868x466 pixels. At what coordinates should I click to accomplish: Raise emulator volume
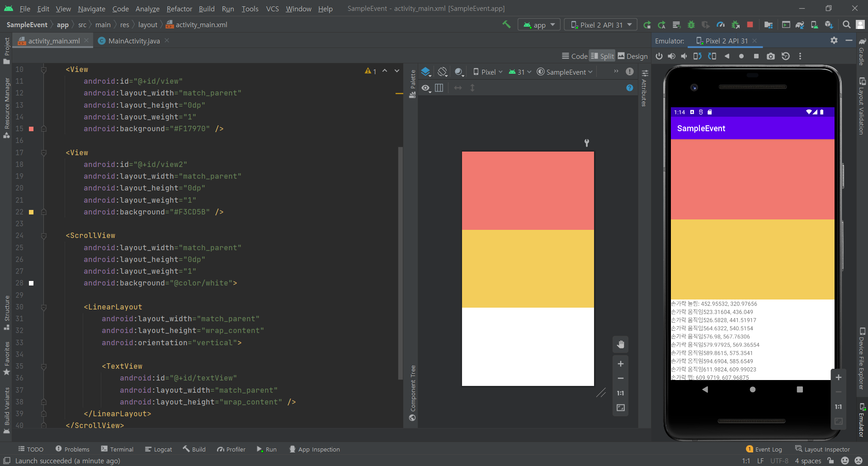[672, 56]
